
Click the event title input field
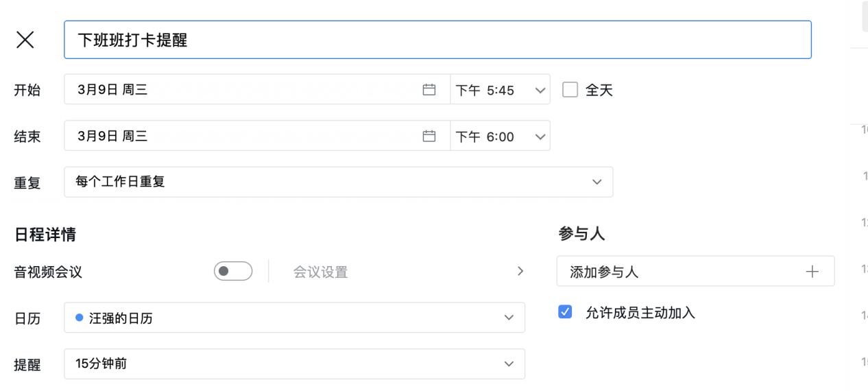(x=437, y=40)
